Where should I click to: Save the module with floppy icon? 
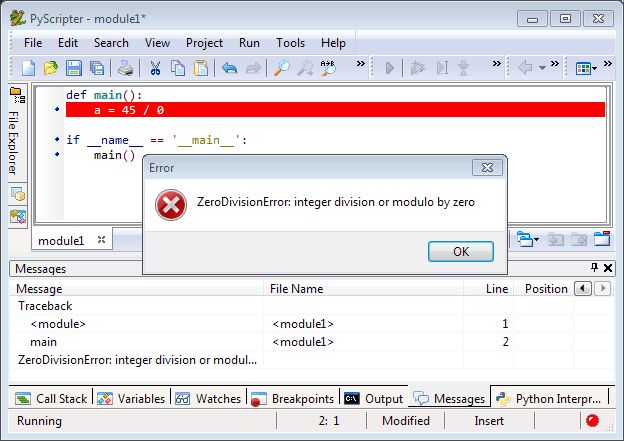(x=74, y=68)
